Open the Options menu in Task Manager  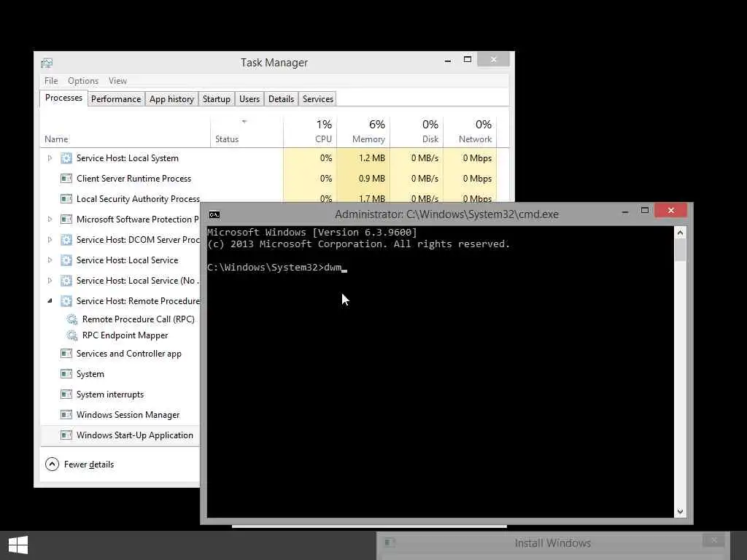tap(83, 81)
